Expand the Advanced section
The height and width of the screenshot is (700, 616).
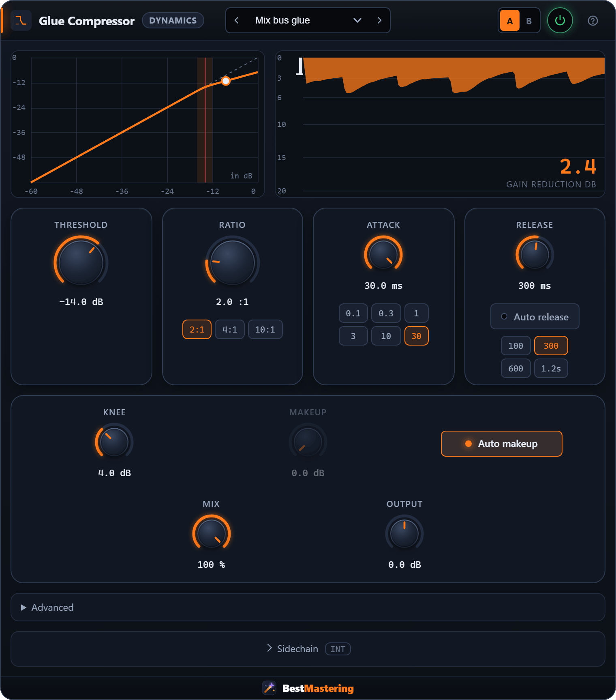[308, 607]
